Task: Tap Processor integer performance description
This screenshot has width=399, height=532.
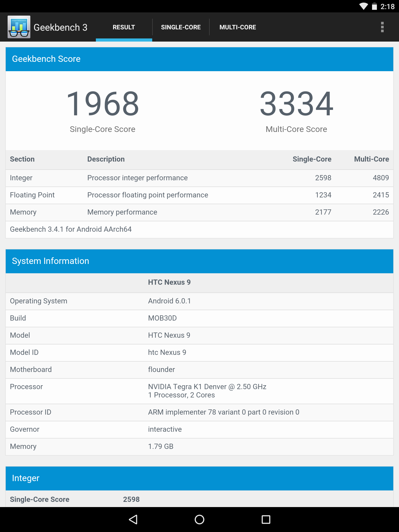Action: pyautogui.click(x=137, y=178)
